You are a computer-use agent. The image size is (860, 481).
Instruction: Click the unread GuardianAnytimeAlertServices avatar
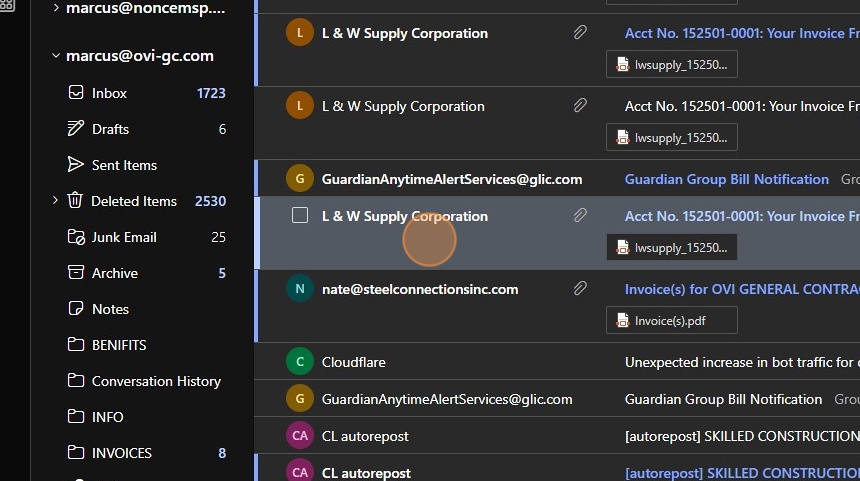coord(299,179)
